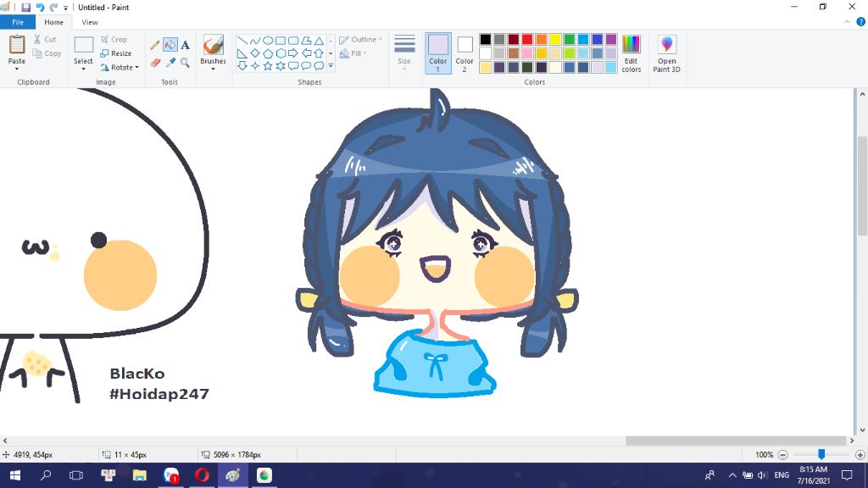Pick the yellow color swatch

tap(555, 39)
